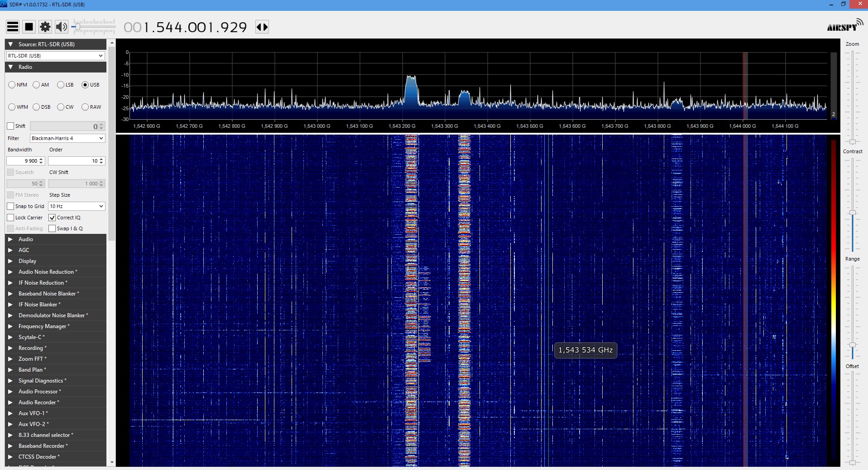Stop the radio with the stop button

point(29,27)
